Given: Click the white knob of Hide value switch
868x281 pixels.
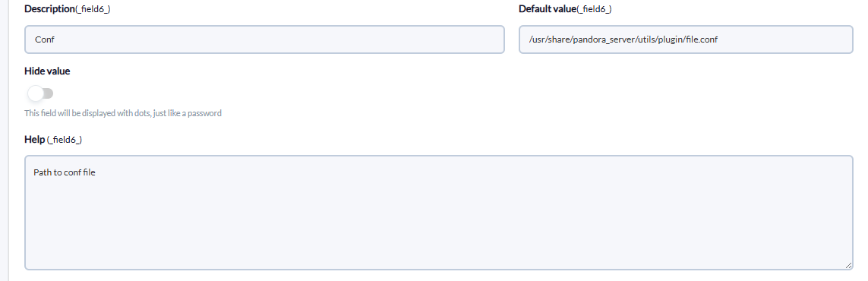Looking at the screenshot, I should (x=36, y=93).
